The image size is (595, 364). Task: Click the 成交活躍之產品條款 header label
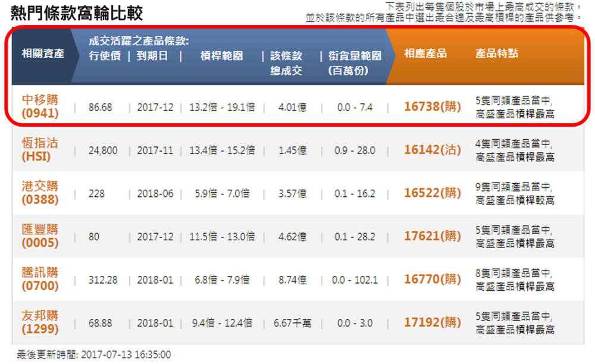139,41
